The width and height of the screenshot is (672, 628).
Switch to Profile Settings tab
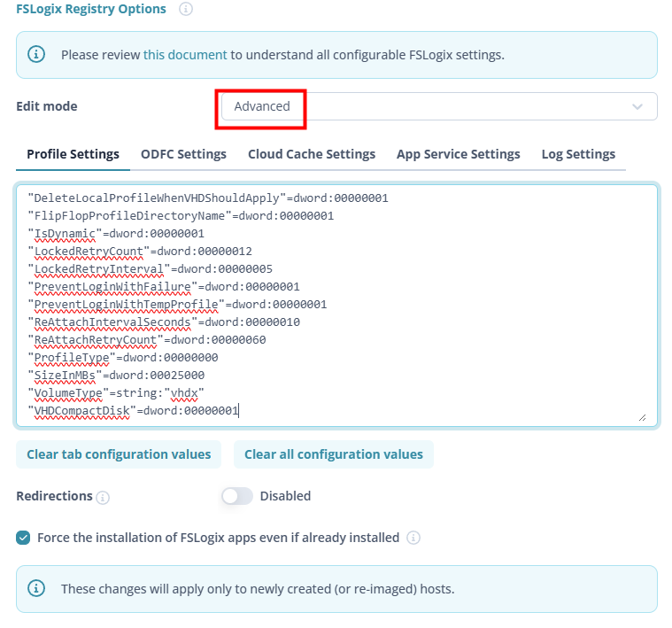[x=73, y=154]
